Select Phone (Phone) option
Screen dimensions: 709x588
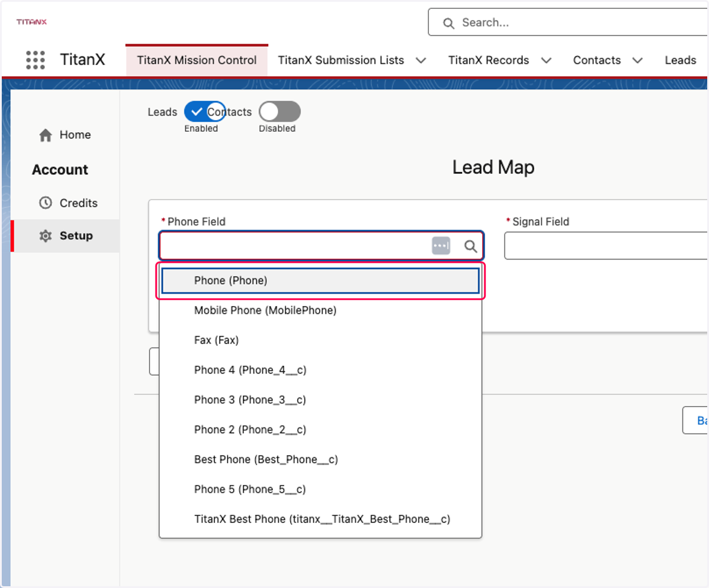320,281
